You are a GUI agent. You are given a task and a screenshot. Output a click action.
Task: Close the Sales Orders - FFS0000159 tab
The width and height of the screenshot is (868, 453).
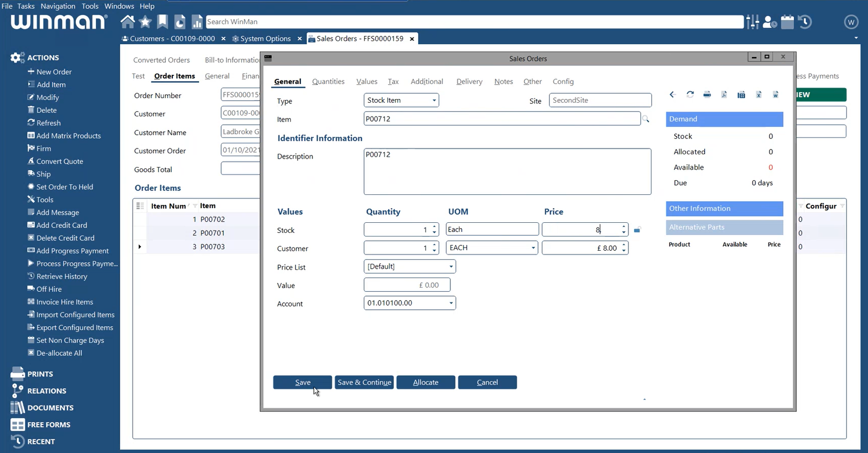click(412, 38)
